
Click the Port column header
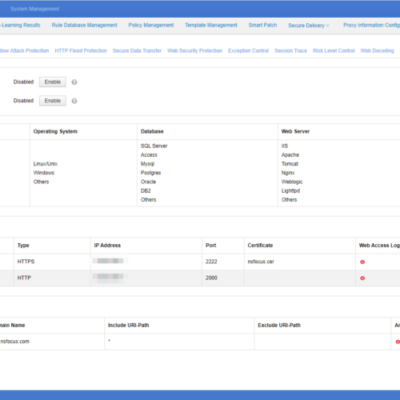point(211,245)
